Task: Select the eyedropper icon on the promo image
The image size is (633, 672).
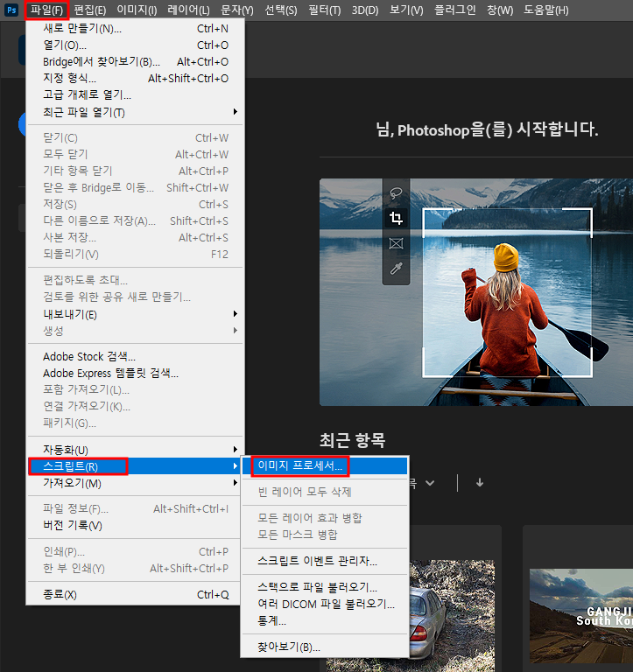Action: 396,269
